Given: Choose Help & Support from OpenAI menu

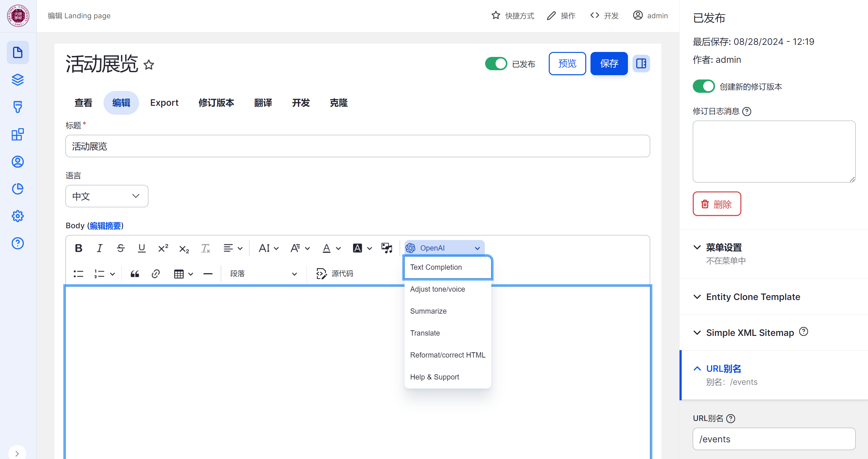Looking at the screenshot, I should coord(448,377).
